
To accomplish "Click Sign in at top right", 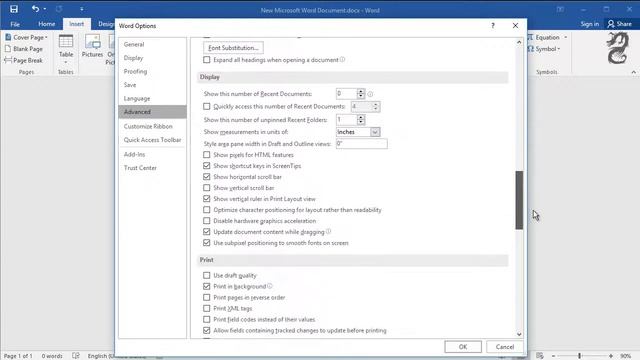I will pos(590,24).
